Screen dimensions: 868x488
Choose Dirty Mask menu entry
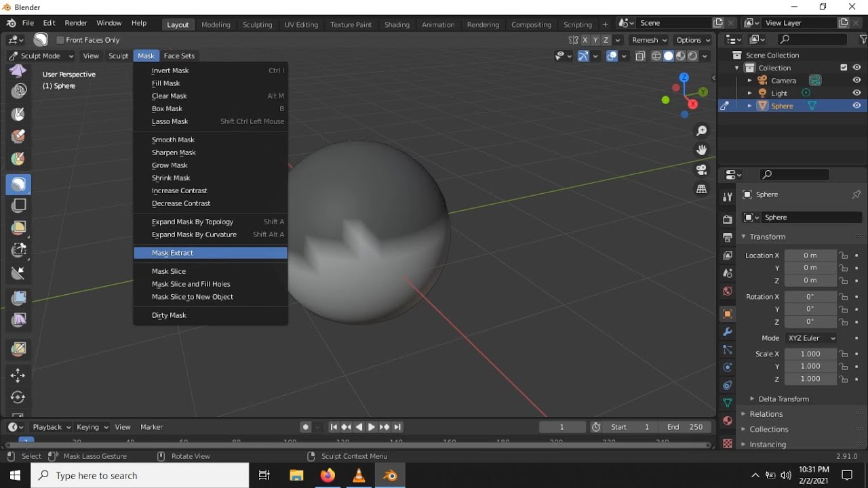(x=210, y=315)
